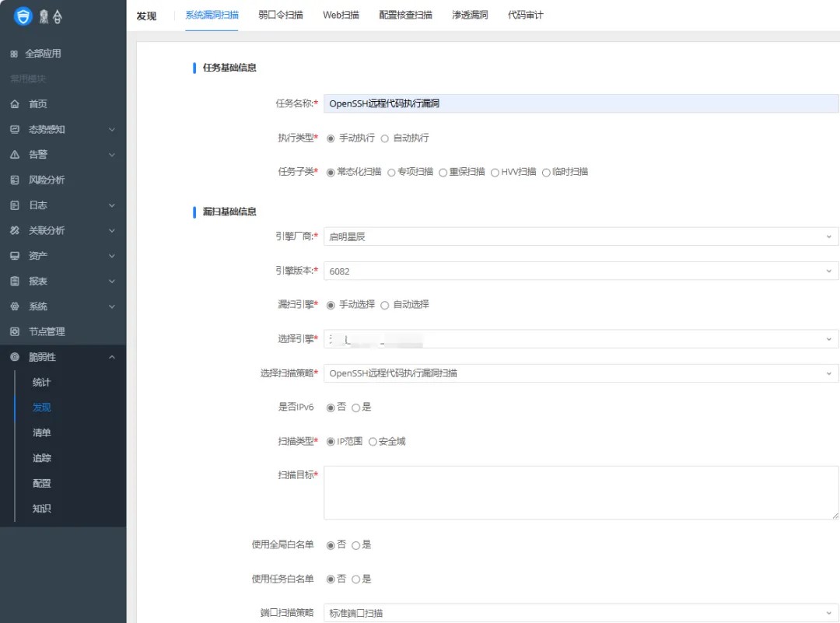This screenshot has width=840, height=623.
Task: Select 安全域 as the scan type
Action: [373, 442]
